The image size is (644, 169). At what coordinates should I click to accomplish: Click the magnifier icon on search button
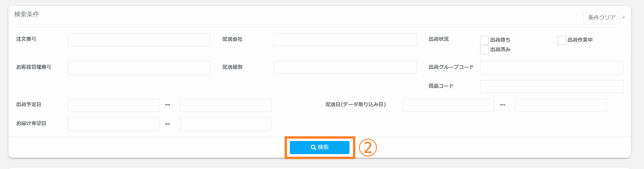tap(313, 147)
